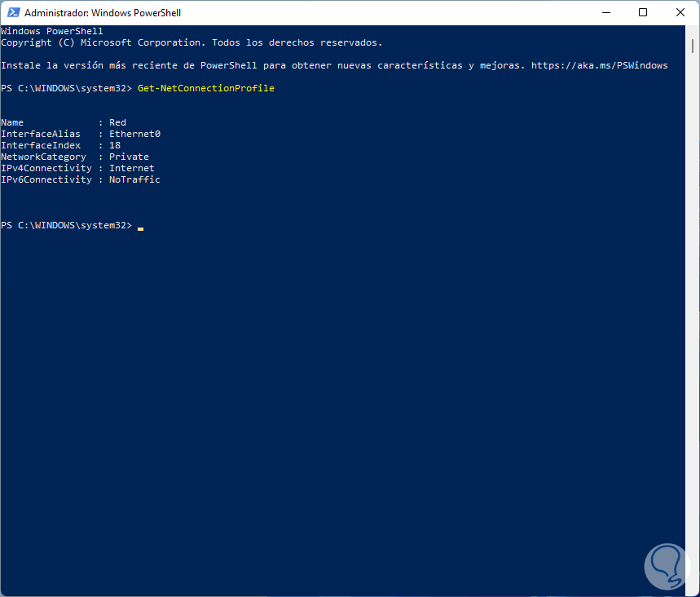Click the 'IPv4Connectivity' label
Image resolution: width=700 pixels, height=597 pixels.
[x=46, y=169]
